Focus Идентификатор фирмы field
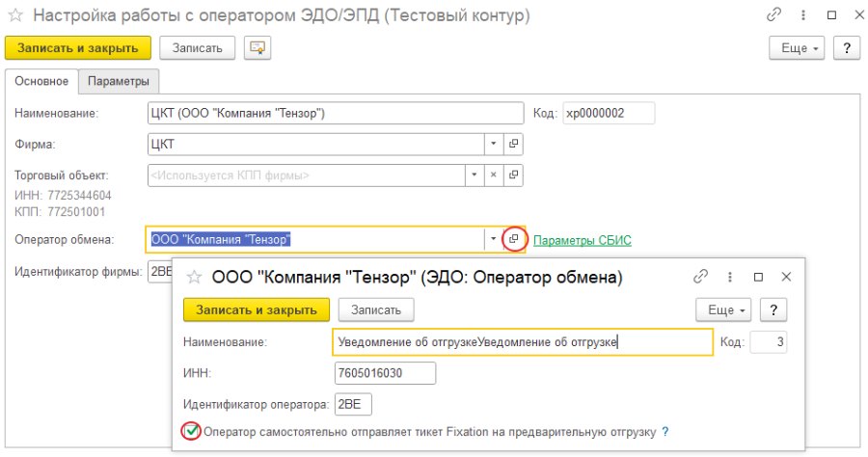Screen dimensions: 868x457 (x=160, y=271)
